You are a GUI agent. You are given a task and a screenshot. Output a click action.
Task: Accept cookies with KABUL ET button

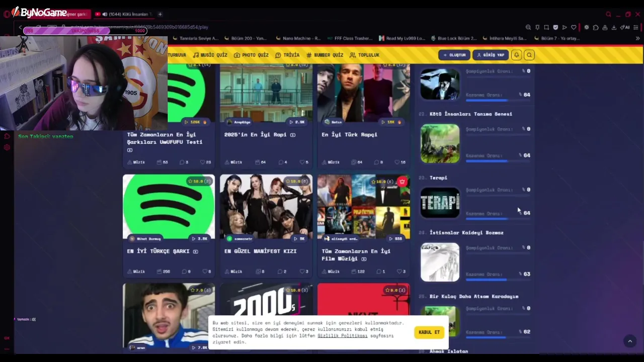(x=429, y=332)
